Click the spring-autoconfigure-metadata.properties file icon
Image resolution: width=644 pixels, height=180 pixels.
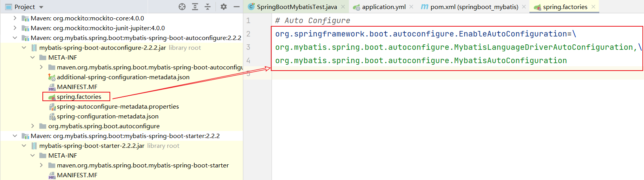click(x=52, y=107)
